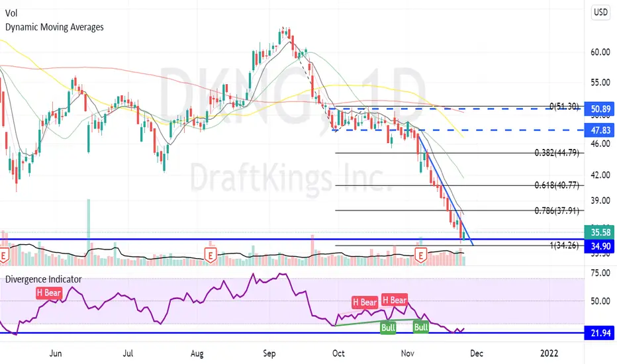Click the 60.00 price scale value
This screenshot has width=617, height=364.
coord(600,52)
